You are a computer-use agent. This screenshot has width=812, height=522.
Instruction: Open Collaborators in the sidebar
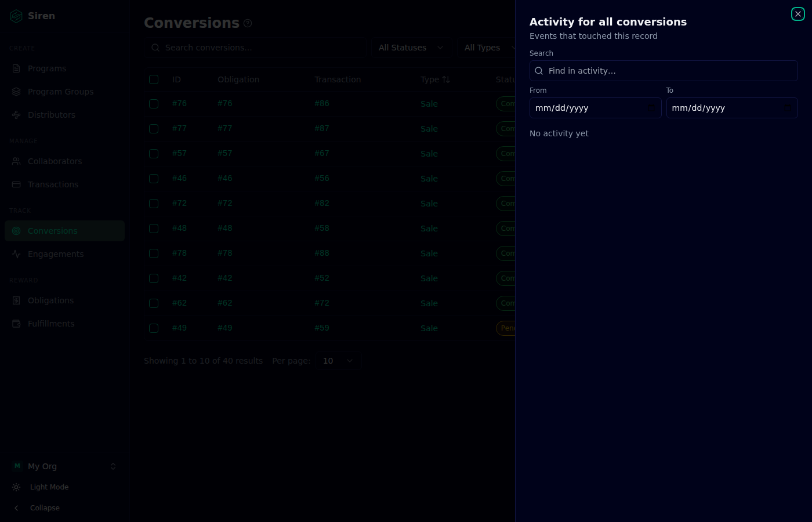click(x=64, y=161)
